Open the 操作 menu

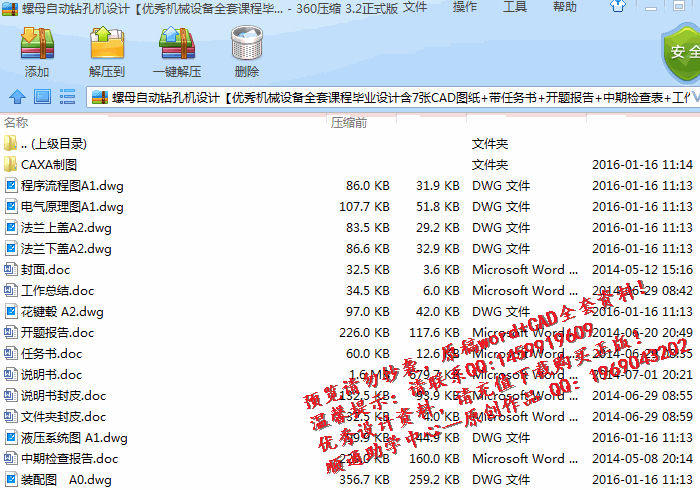(x=465, y=7)
